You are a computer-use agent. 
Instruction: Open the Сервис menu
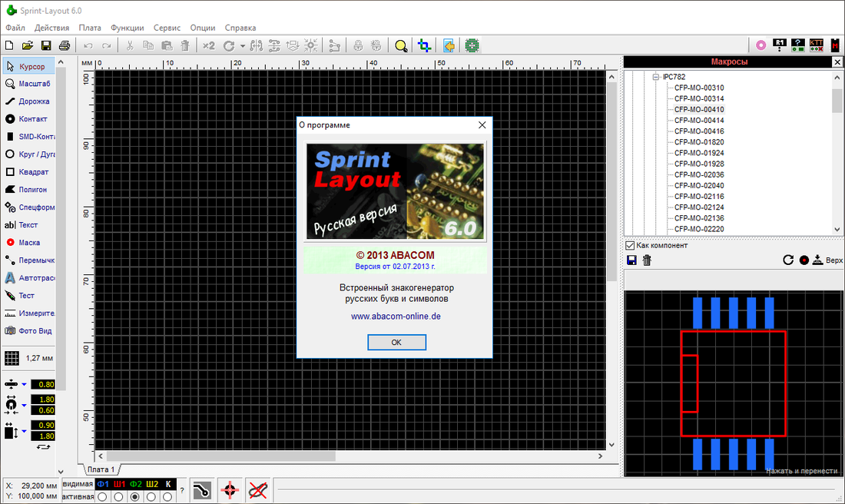(167, 28)
